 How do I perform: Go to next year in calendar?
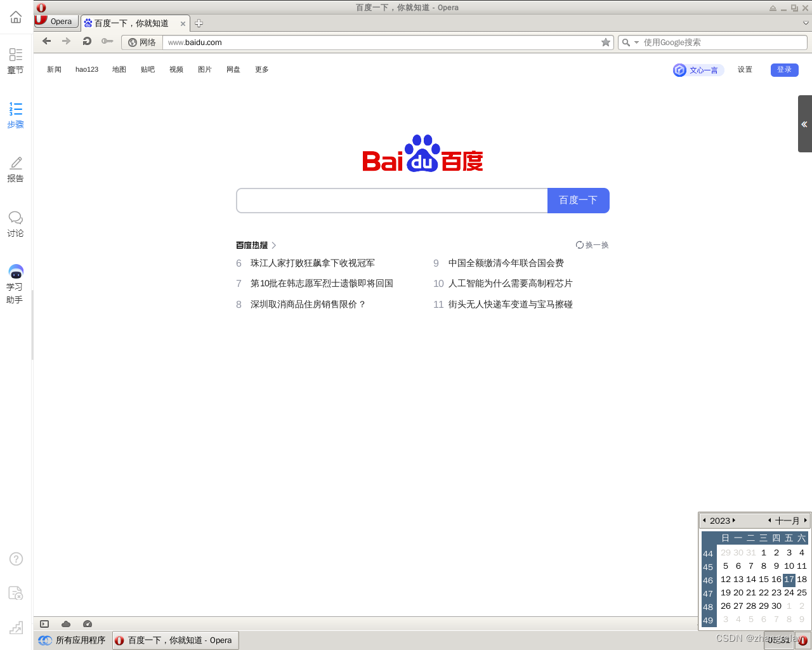734,521
